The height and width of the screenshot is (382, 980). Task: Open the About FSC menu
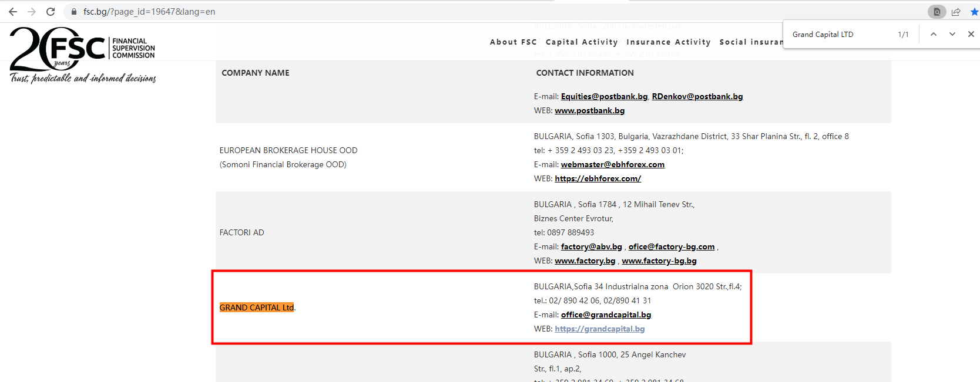click(514, 42)
